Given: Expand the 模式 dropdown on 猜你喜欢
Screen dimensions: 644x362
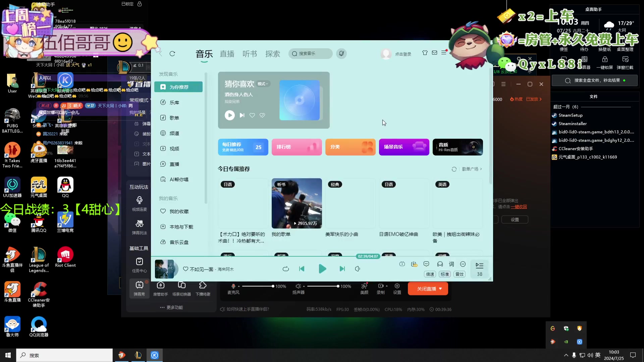Looking at the screenshot, I should 263,84.
